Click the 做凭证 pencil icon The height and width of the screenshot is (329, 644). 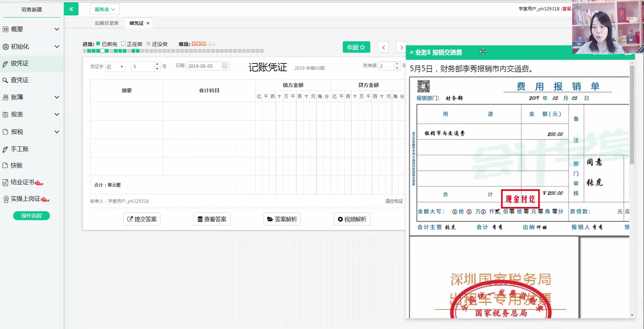click(x=5, y=63)
